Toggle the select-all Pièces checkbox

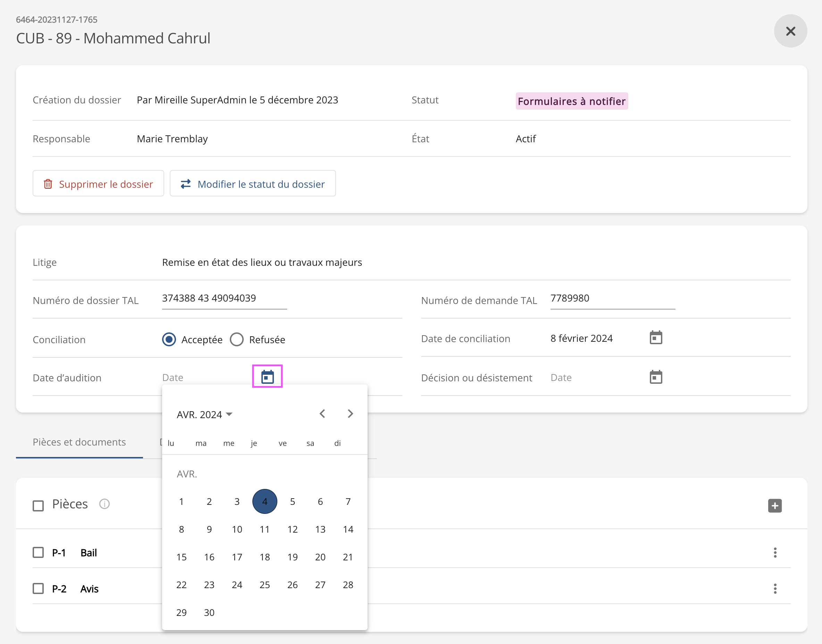click(x=38, y=505)
